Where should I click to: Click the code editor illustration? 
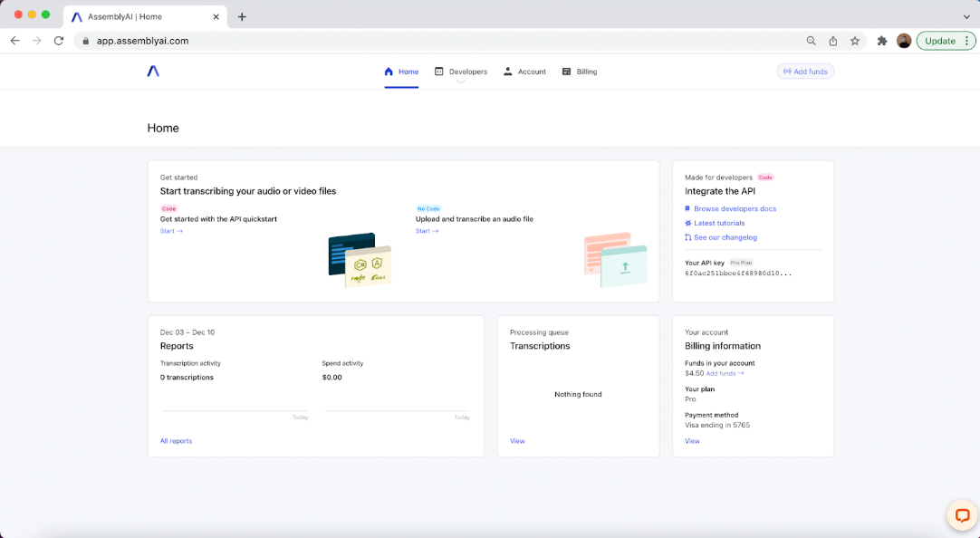tap(360, 260)
